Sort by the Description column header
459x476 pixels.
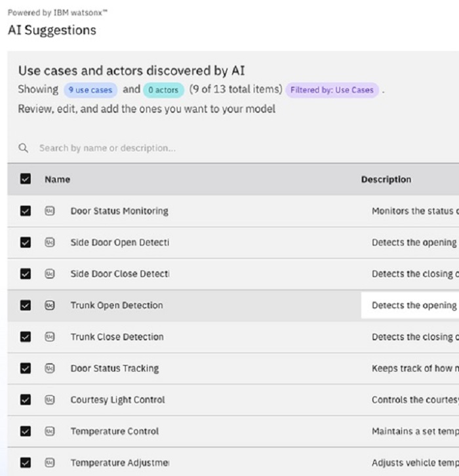(386, 180)
